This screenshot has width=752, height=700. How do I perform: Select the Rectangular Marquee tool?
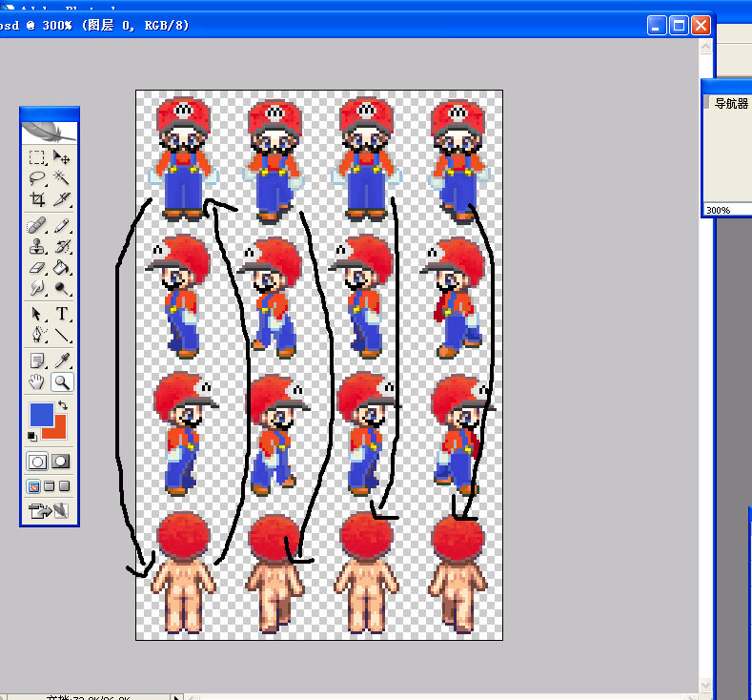(x=37, y=157)
